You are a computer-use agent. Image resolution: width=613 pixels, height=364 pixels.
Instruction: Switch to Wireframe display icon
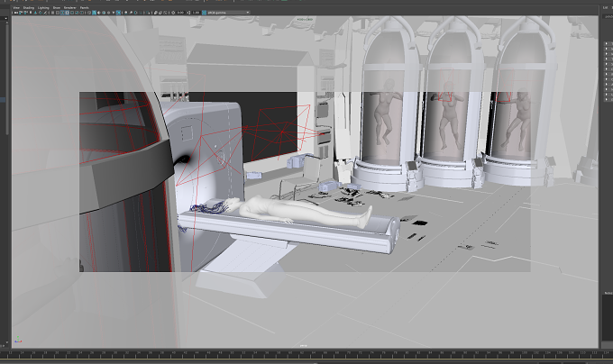click(x=89, y=13)
